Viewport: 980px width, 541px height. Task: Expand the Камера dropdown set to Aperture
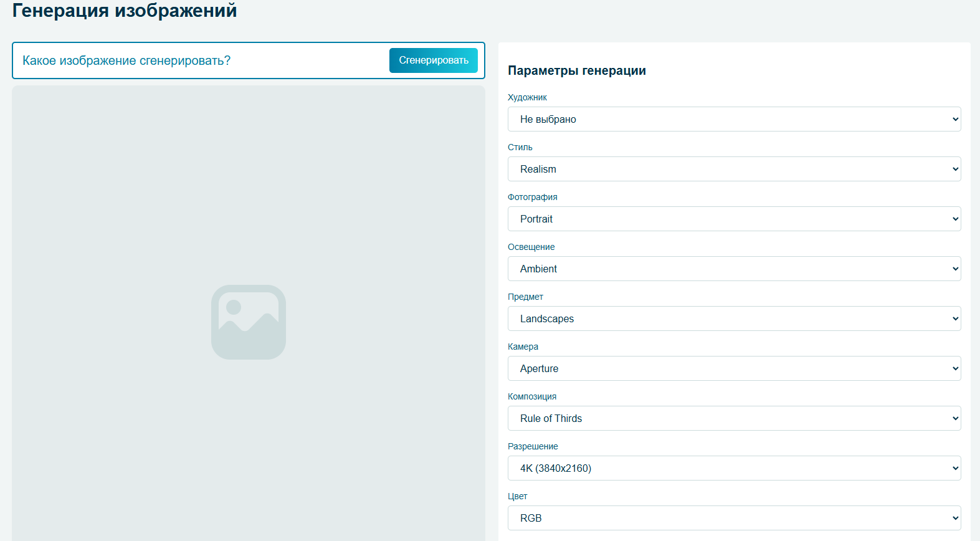[x=733, y=368]
